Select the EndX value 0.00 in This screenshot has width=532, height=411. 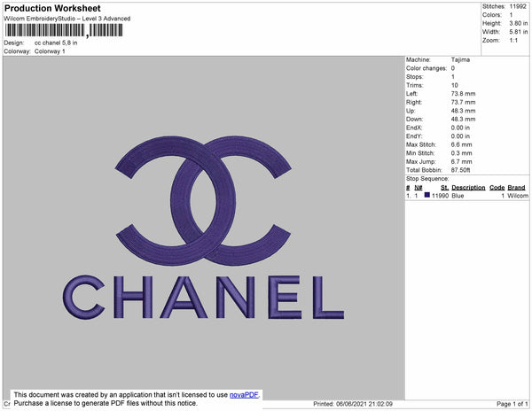coord(460,128)
